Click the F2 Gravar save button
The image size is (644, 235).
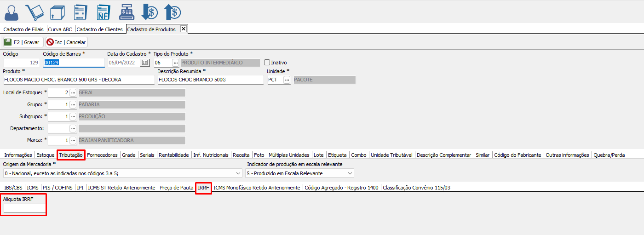tap(23, 42)
